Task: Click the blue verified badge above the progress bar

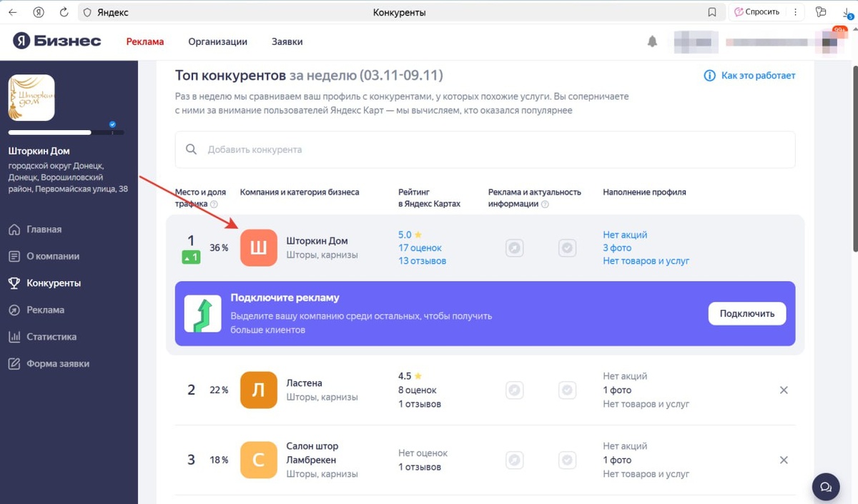Action: (112, 124)
